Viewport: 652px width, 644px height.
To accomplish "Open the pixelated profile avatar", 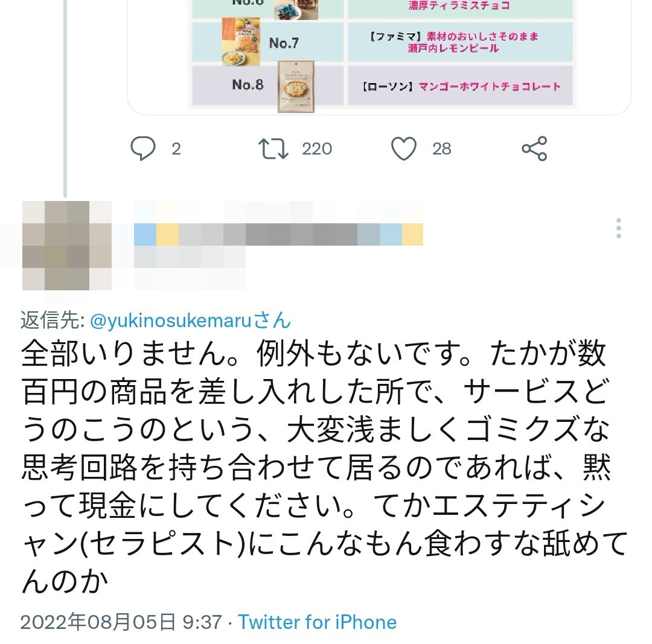I will [x=67, y=246].
